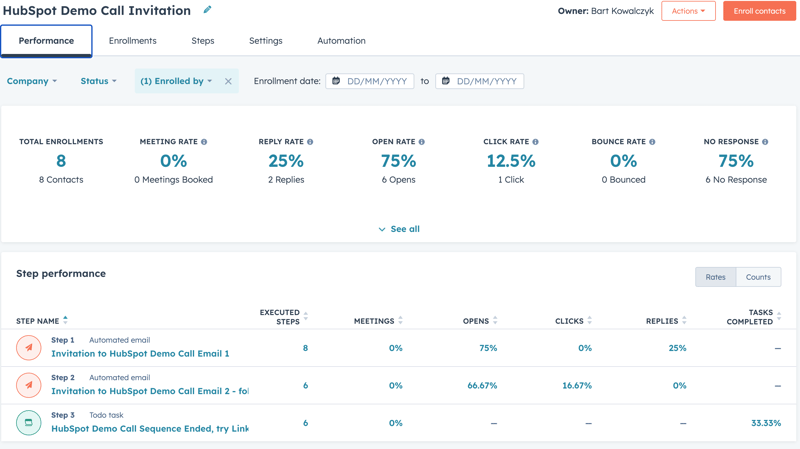800x449 pixels.
Task: Click the 1 Click text
Action: [x=511, y=180]
